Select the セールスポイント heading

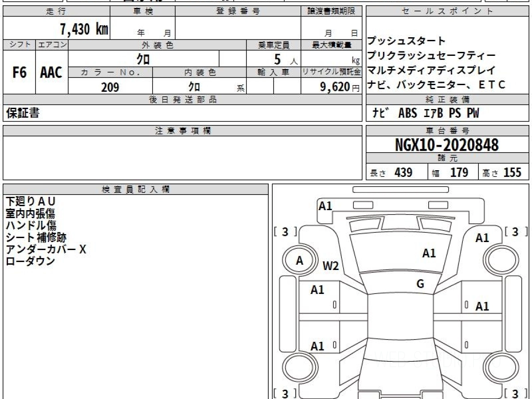448,12
